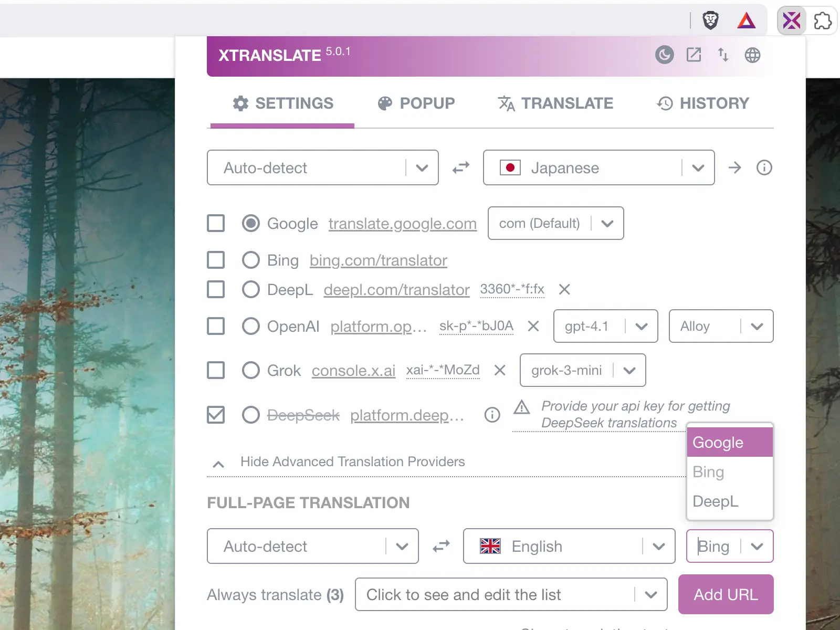
Task: Toggle dark mode with the moon icon
Action: [664, 55]
